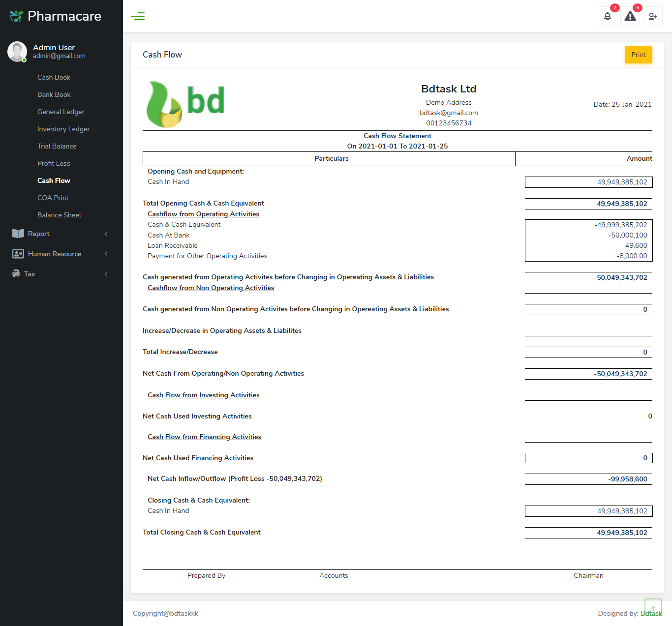This screenshot has width=672, height=626.
Task: Click the user account icon in header
Action: pyautogui.click(x=653, y=16)
